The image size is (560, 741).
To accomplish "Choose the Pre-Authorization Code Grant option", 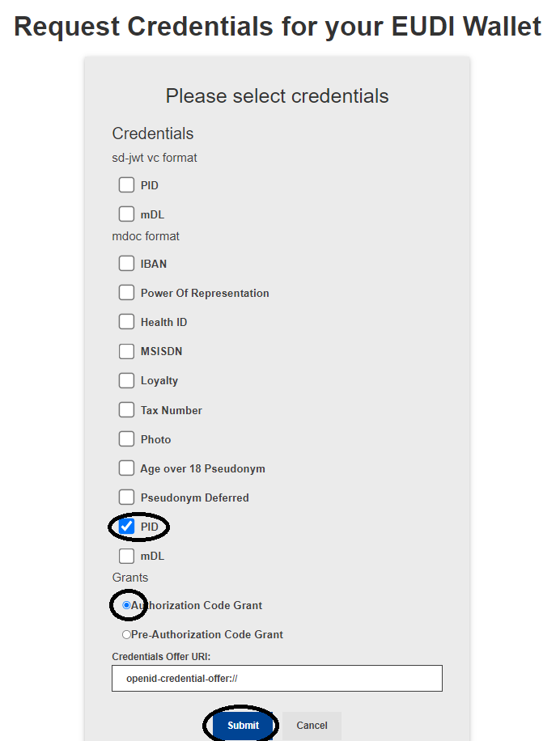I will [126, 635].
